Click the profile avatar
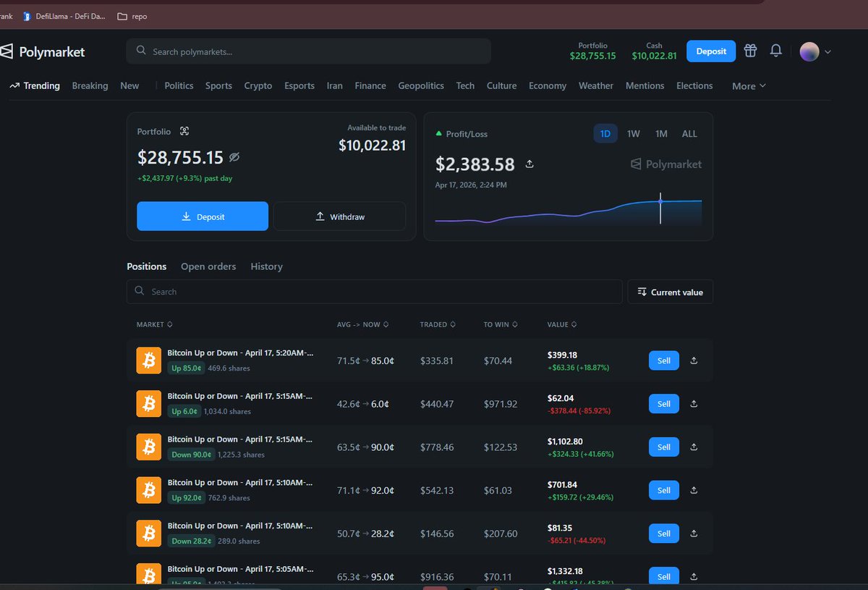The height and width of the screenshot is (590, 868). [x=809, y=51]
